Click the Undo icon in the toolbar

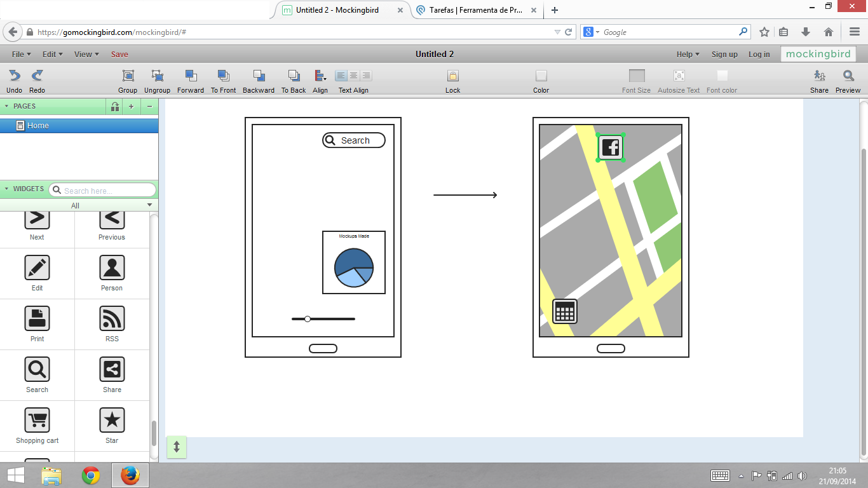click(x=14, y=76)
